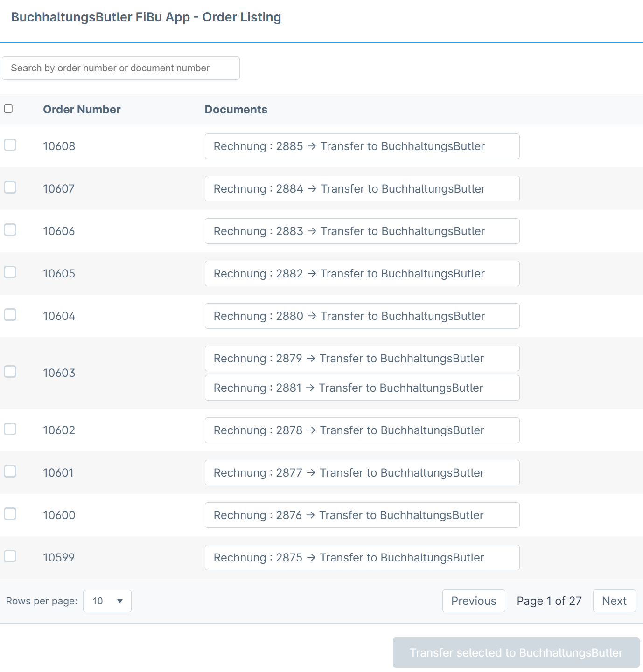The height and width of the screenshot is (672, 643).
Task: Tick the checkbox for order 10599
Action: (10, 556)
